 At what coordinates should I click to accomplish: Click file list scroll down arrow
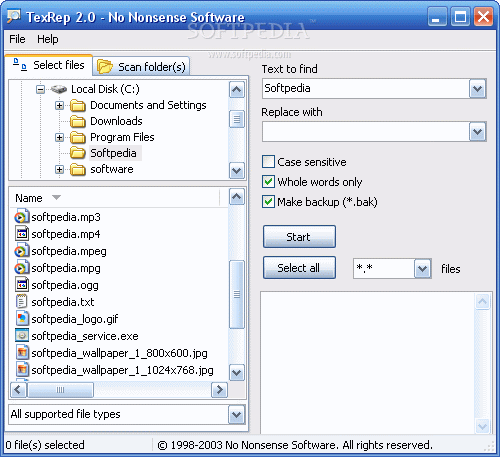pyautogui.click(x=237, y=372)
